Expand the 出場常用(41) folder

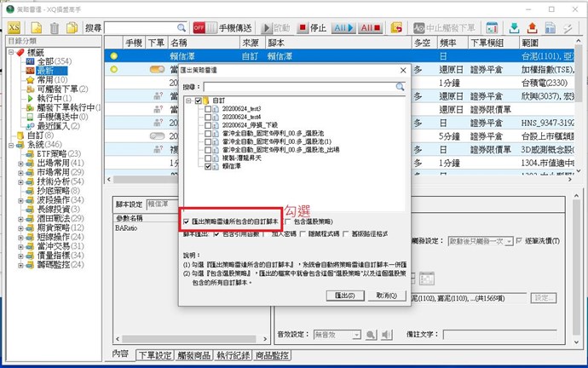tap(20, 164)
